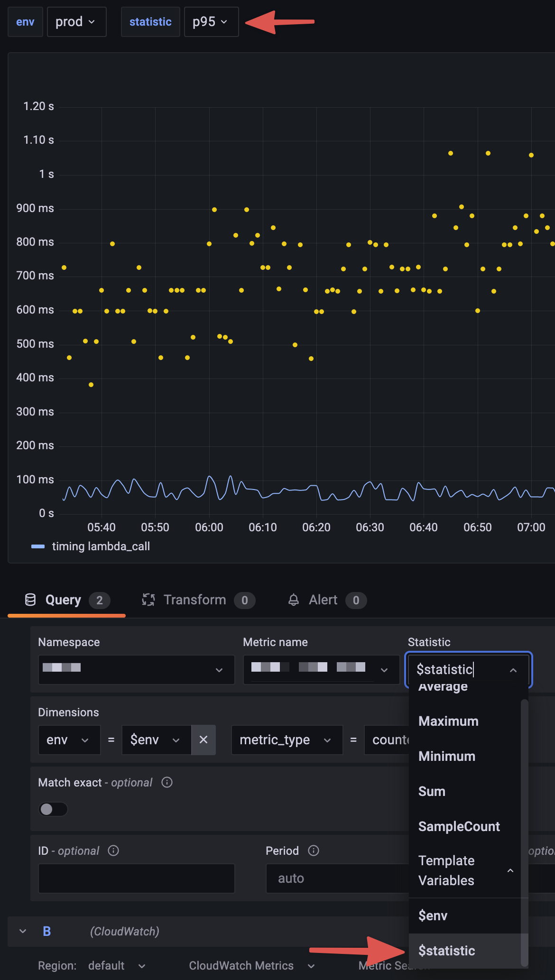Viewport: 555px width, 980px height.
Task: Toggle the Match exact switch
Action: [x=53, y=809]
